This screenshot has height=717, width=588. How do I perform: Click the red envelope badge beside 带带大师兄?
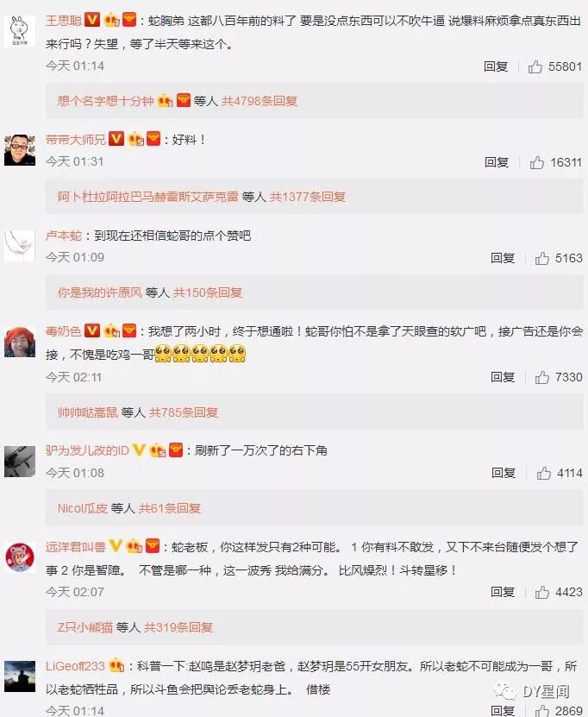click(153, 139)
